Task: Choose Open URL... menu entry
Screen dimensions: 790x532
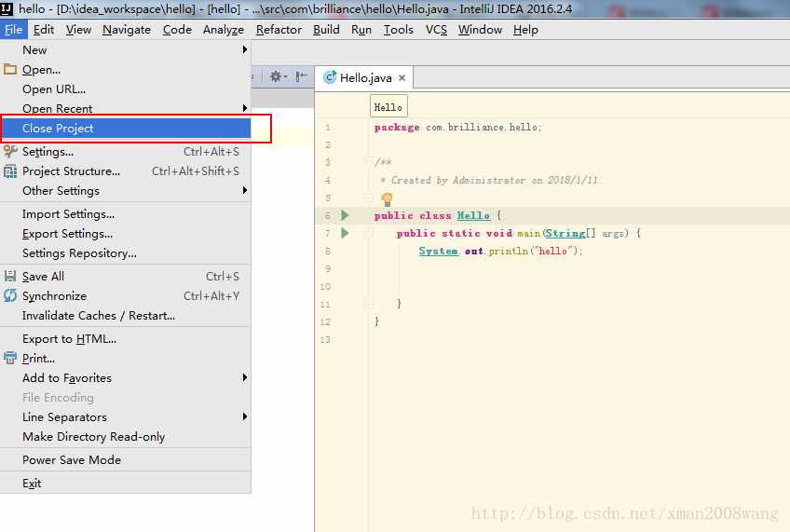Action: coord(126,89)
